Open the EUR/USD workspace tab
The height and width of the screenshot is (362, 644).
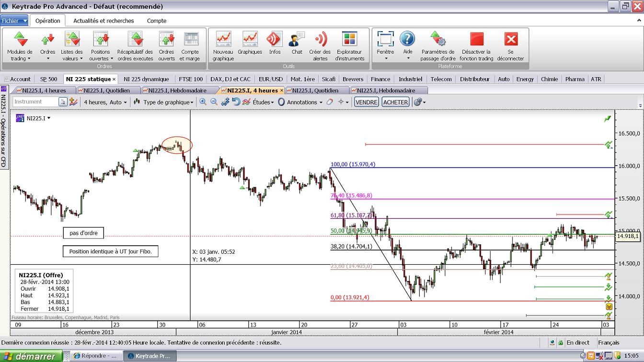tap(271, 79)
